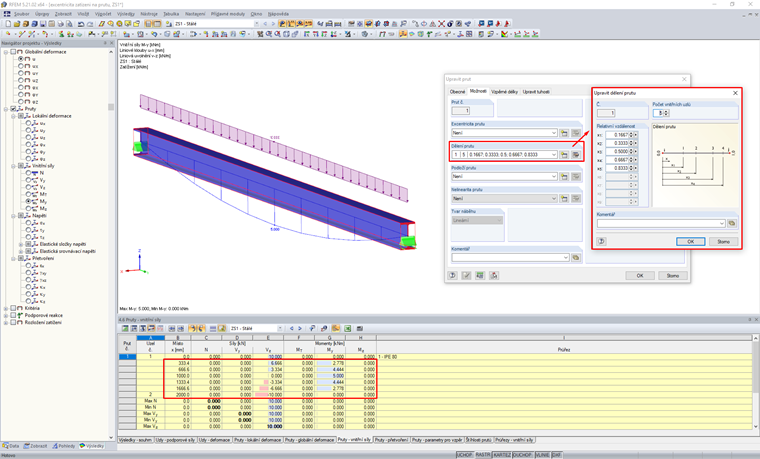Toggle the UCHOP status bar button

(464, 455)
